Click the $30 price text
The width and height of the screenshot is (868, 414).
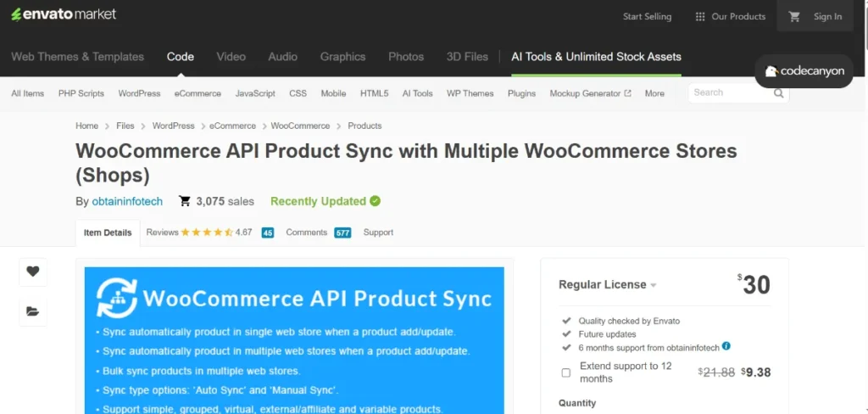[x=754, y=284]
